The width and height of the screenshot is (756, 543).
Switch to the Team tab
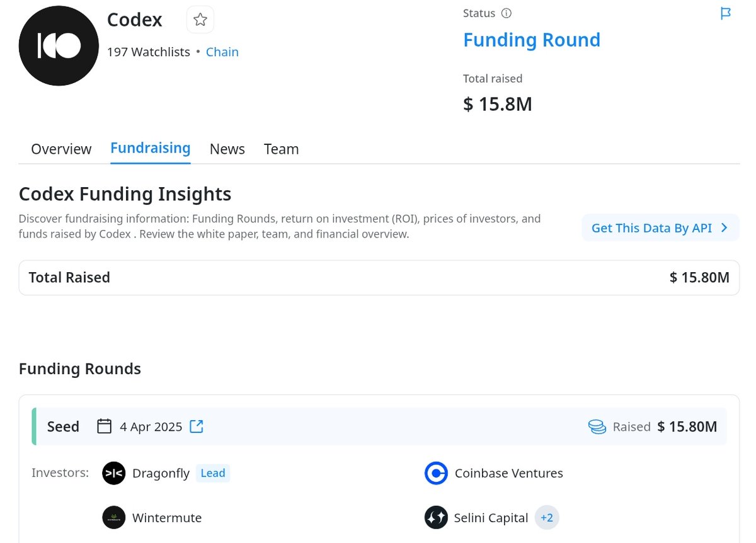click(281, 149)
